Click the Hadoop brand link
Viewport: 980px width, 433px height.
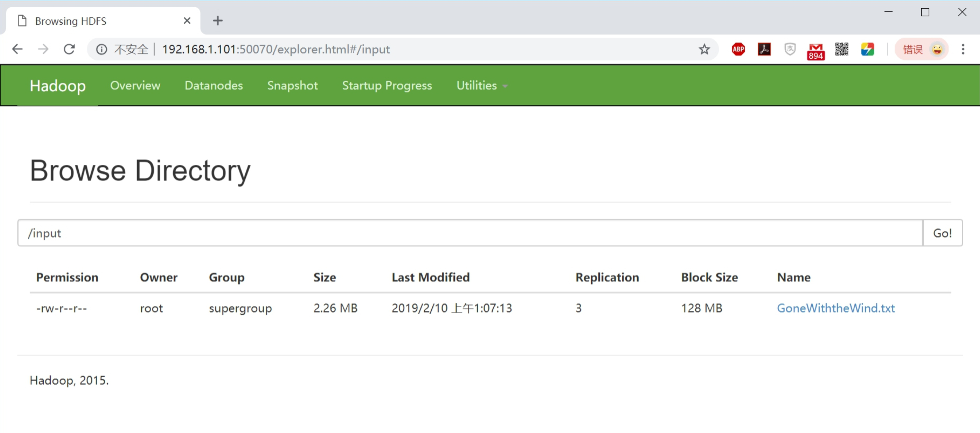coord(58,86)
